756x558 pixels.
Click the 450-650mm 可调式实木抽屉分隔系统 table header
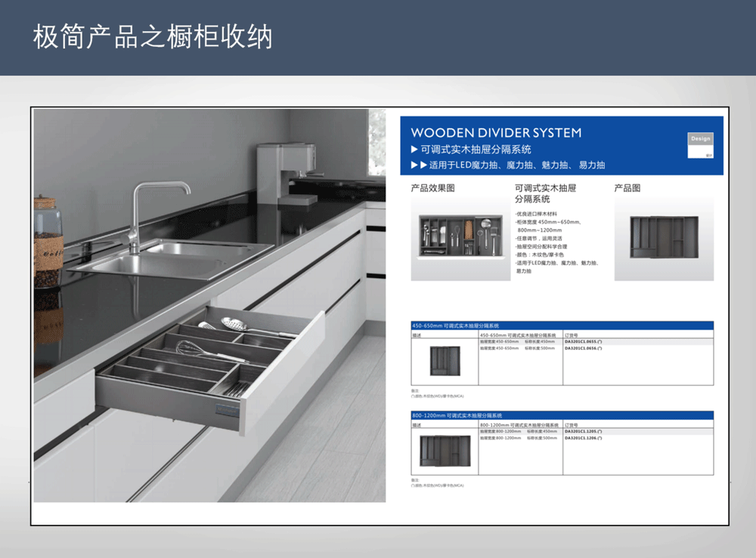click(456, 325)
